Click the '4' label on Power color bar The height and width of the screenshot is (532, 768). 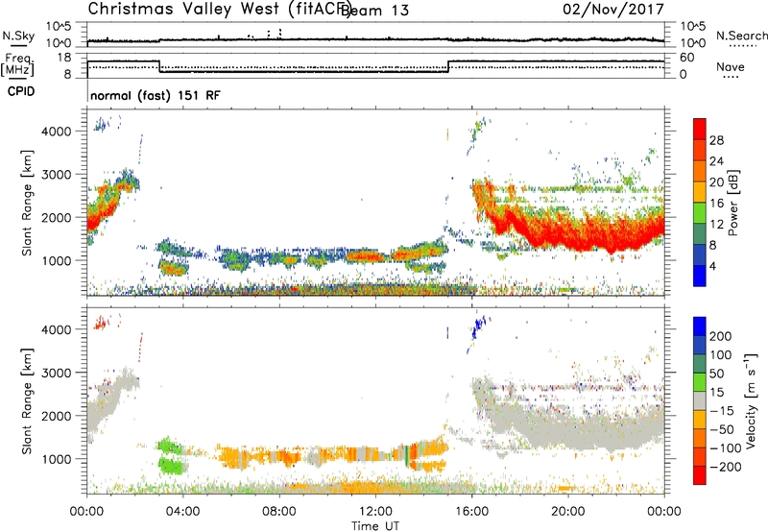[x=713, y=266]
